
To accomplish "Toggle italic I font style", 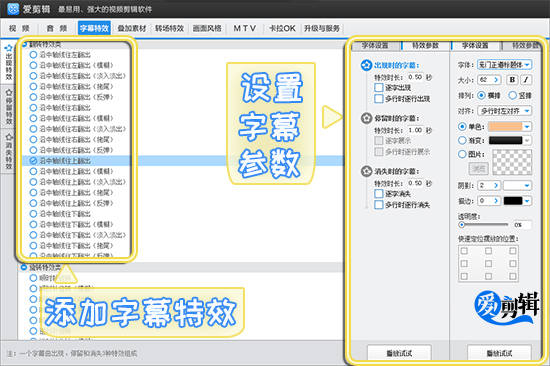I will click(x=526, y=80).
